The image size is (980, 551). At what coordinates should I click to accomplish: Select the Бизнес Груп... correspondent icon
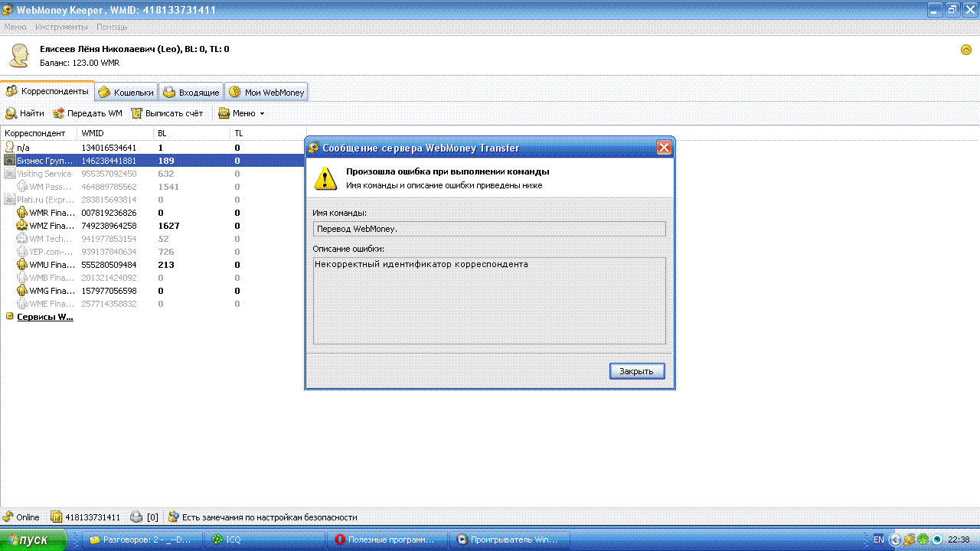click(x=10, y=161)
